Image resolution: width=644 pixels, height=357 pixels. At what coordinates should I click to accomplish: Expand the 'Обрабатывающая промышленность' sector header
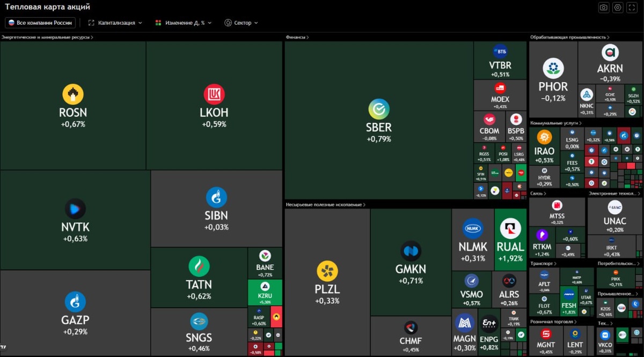tap(570, 38)
